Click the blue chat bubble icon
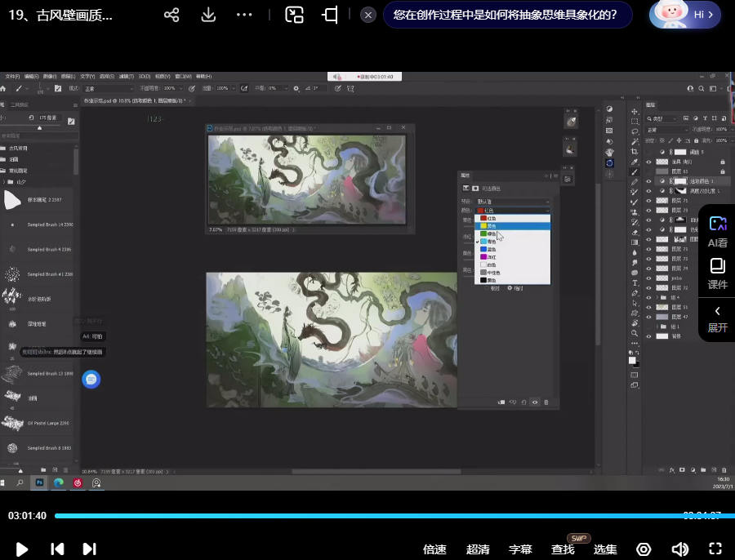Viewport: 735px width, 560px height. tap(91, 379)
